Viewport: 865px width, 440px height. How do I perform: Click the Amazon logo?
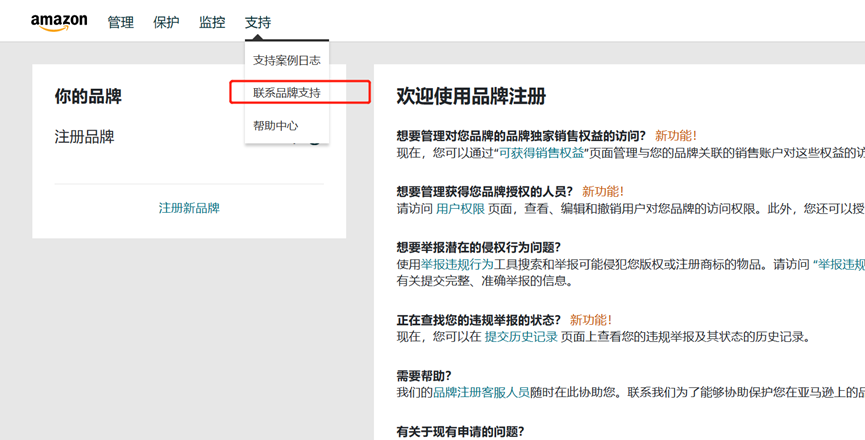59,22
